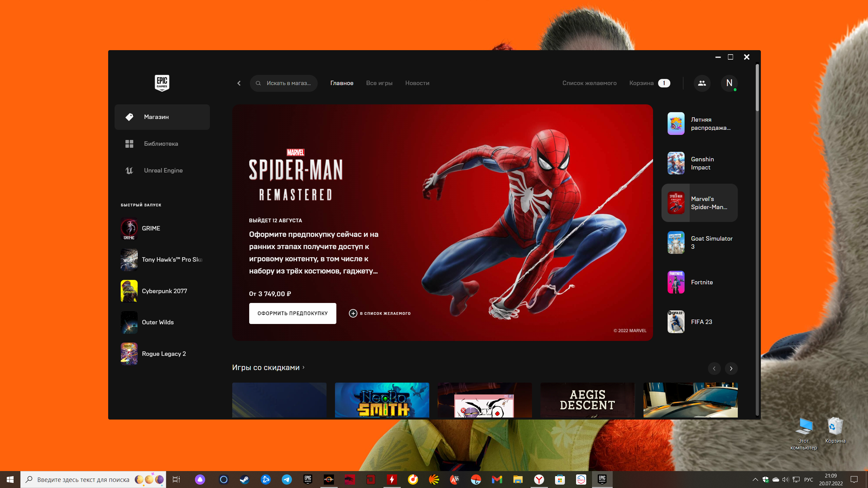Switch to the Все игры tab

[379, 83]
